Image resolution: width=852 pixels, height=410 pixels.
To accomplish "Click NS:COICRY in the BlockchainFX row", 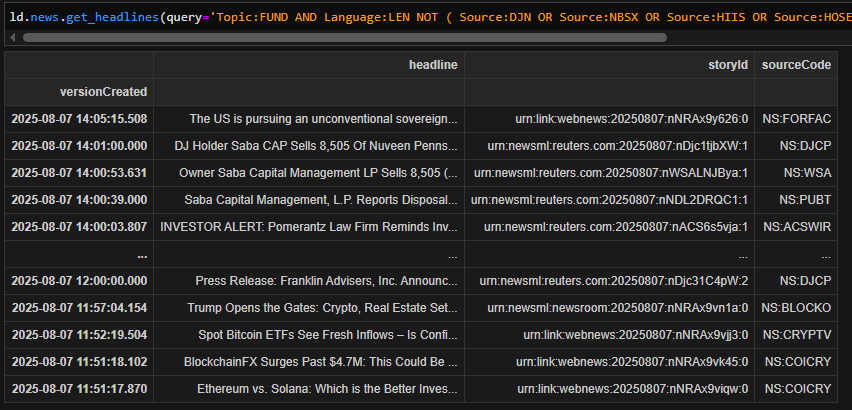I will coord(798,362).
